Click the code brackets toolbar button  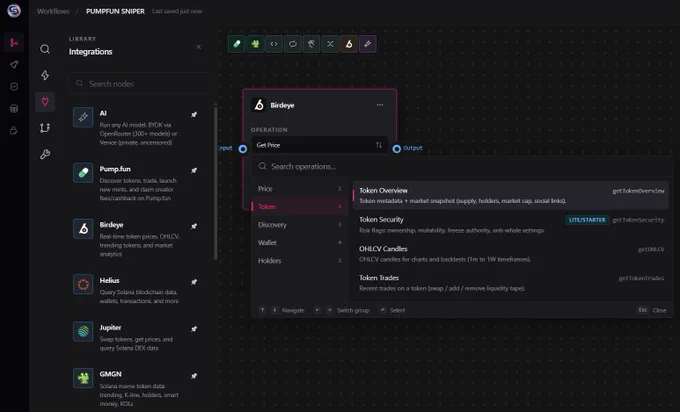point(274,44)
